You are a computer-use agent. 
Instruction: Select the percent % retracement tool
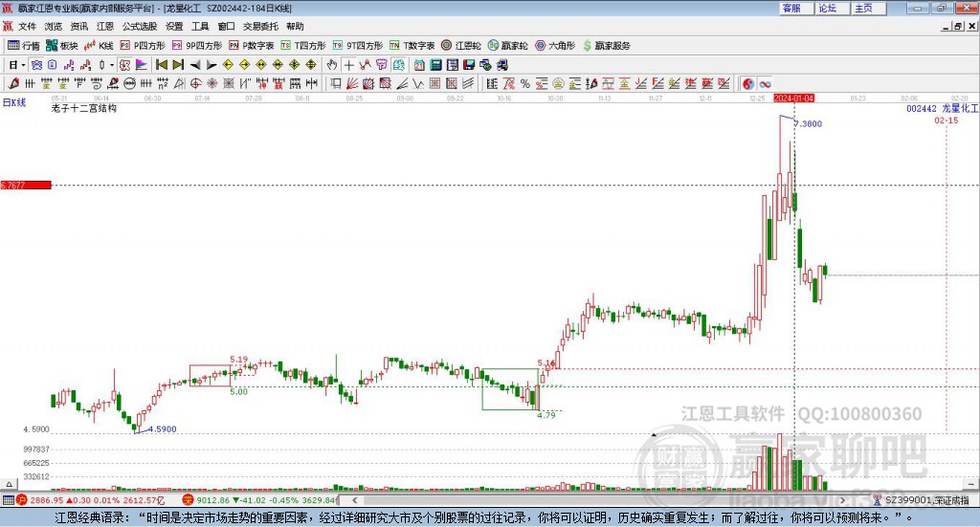point(525,83)
